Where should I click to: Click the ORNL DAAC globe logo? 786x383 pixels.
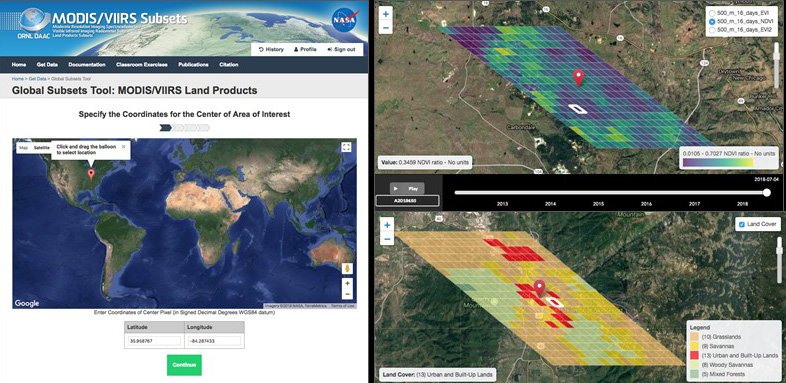point(35,20)
